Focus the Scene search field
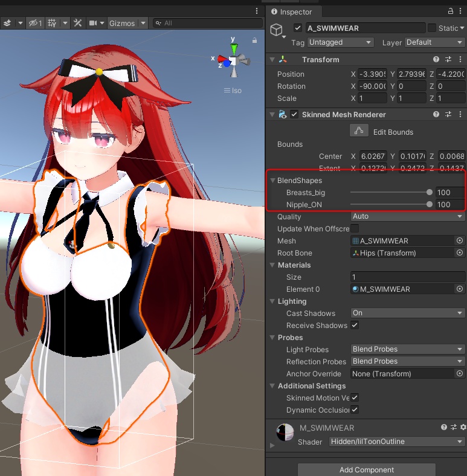The width and height of the screenshot is (467, 476). click(x=208, y=23)
